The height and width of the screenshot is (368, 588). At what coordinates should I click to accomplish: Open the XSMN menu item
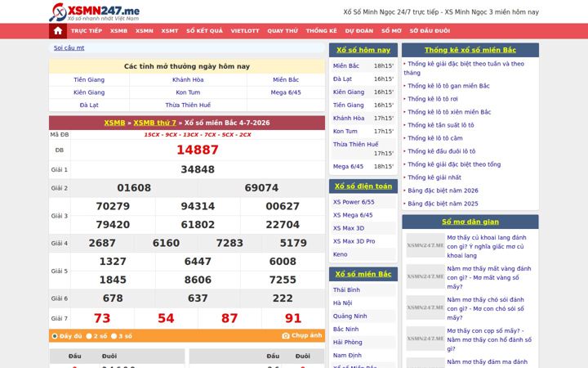(x=145, y=31)
